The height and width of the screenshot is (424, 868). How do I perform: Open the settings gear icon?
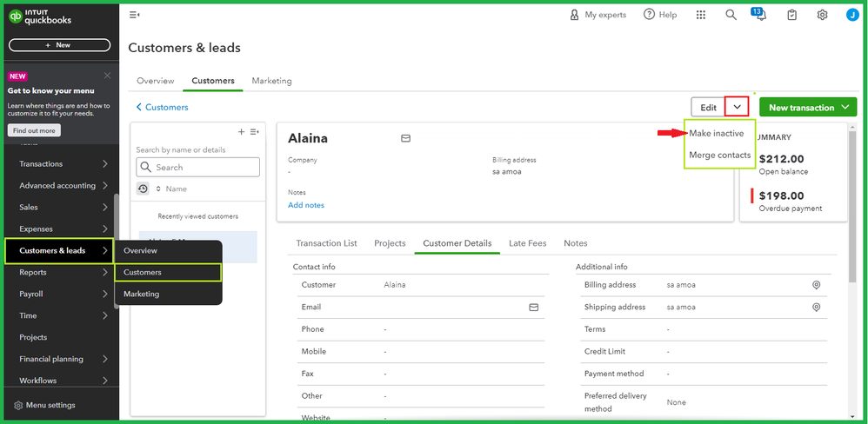click(822, 15)
